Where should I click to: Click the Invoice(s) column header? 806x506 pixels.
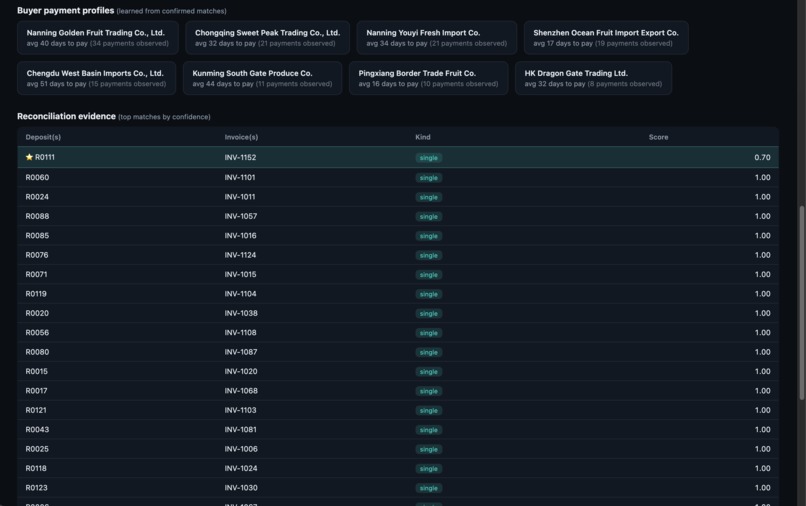[x=241, y=137]
